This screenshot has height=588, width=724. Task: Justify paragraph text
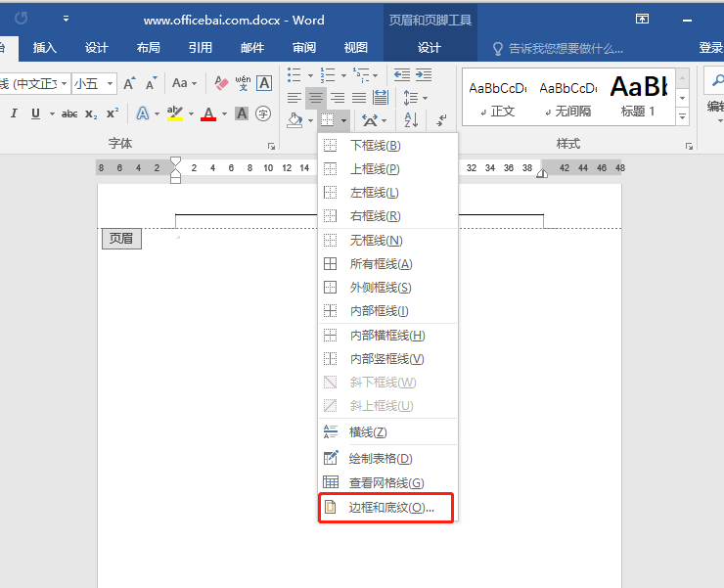point(359,98)
